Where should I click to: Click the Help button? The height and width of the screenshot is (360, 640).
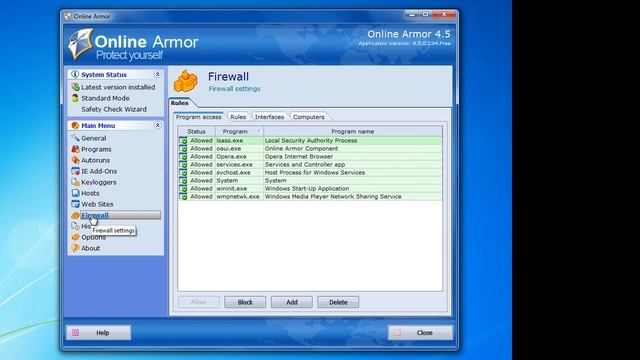(x=98, y=333)
